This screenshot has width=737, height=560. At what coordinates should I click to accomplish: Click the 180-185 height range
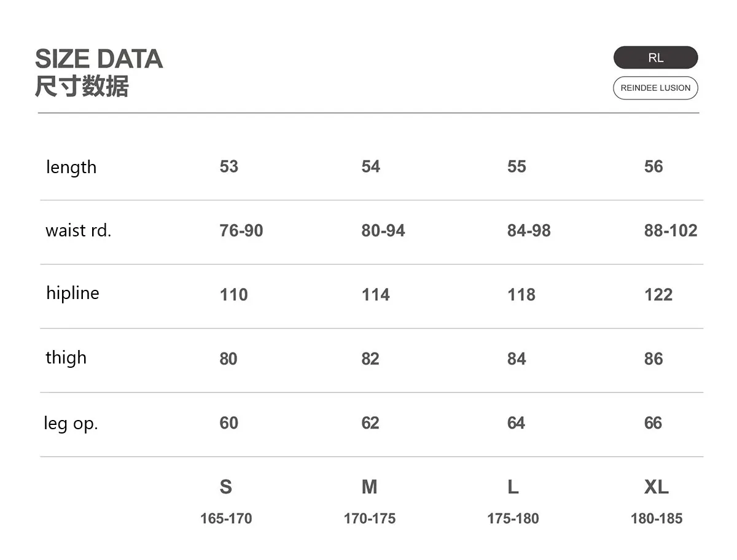pos(656,518)
